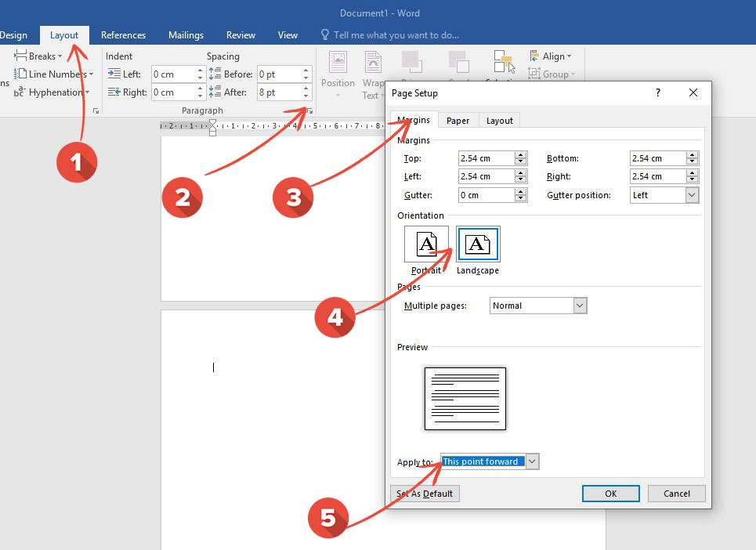The height and width of the screenshot is (550, 756).
Task: Click the Set As Default button
Action: coord(425,494)
